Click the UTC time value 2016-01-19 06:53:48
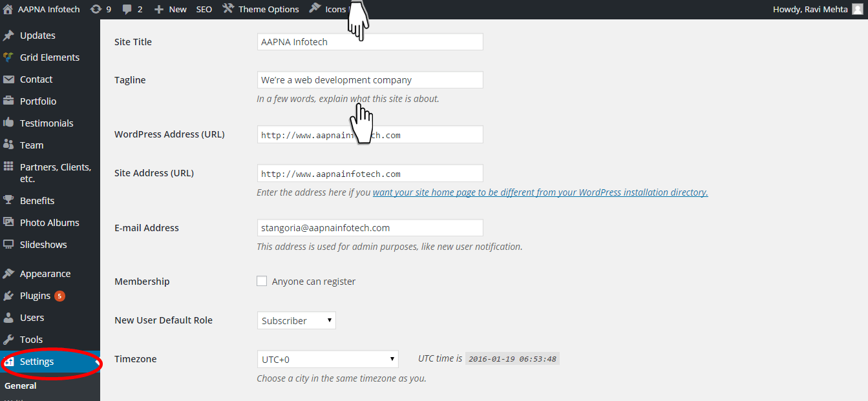Viewport: 868px width, 401px height. [x=513, y=359]
